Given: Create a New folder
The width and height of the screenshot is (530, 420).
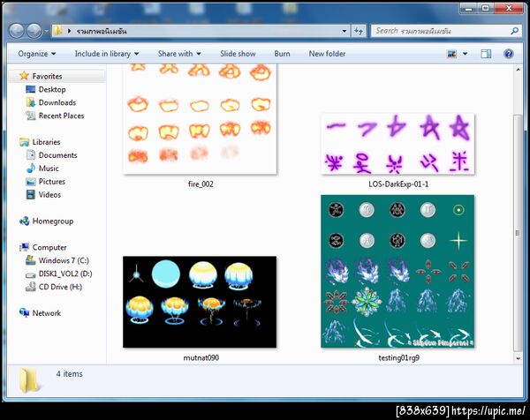Looking at the screenshot, I should point(327,54).
